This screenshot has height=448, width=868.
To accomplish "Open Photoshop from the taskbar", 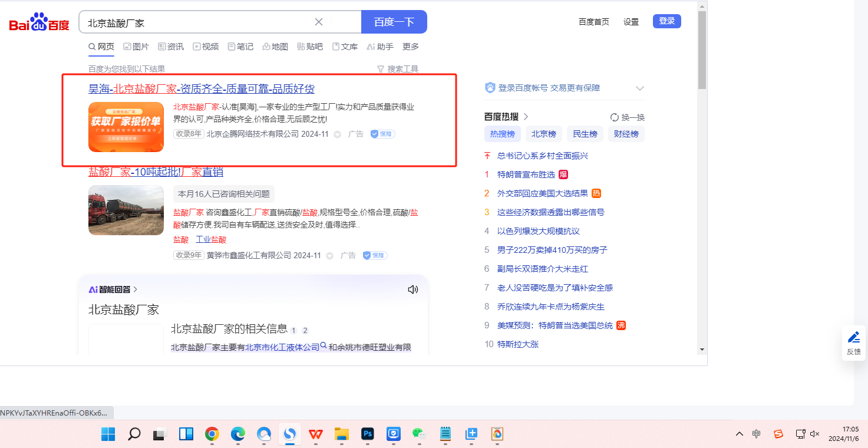I will point(368,434).
